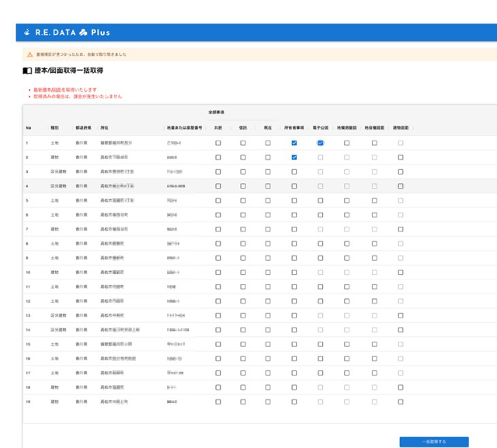The height and width of the screenshot is (448, 497).
Task: Click the warning triangle icon in alert banner
Action: (x=30, y=54)
